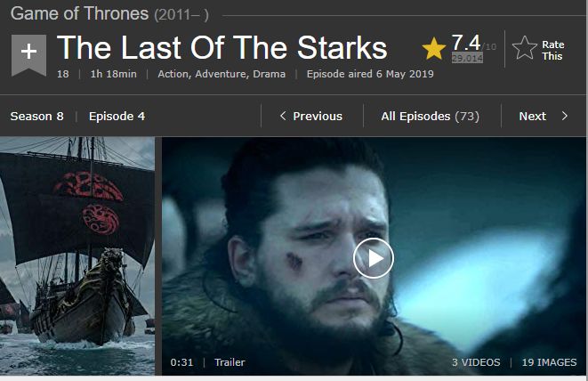
Task: Open the Drama genre link
Action: point(269,74)
